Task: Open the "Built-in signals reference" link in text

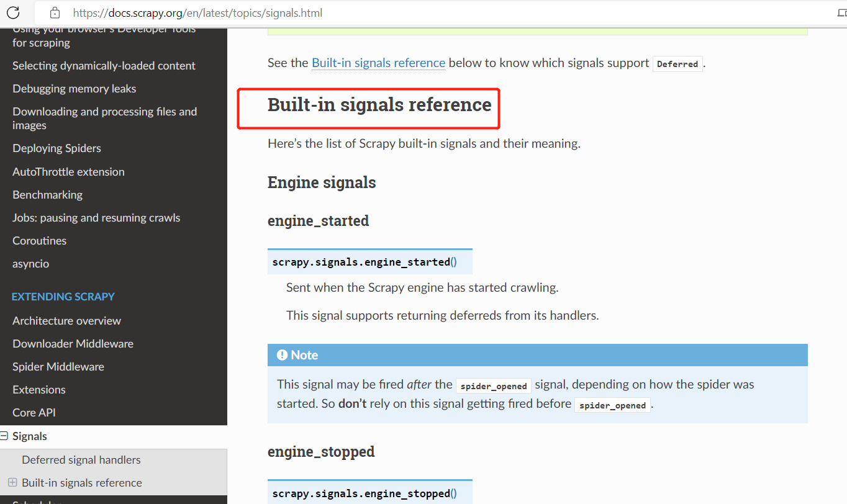Action: [x=378, y=63]
